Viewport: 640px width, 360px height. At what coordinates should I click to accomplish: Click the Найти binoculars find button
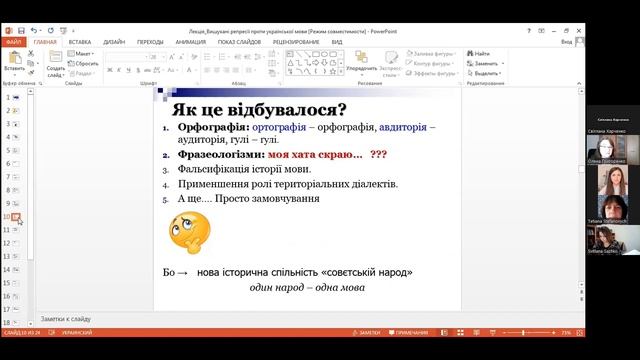(x=478, y=53)
